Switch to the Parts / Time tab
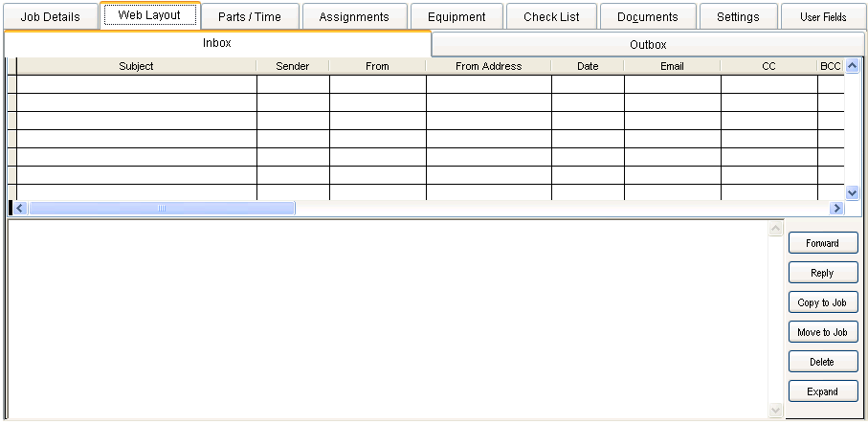Screen dimensions: 868x424 coord(249,16)
